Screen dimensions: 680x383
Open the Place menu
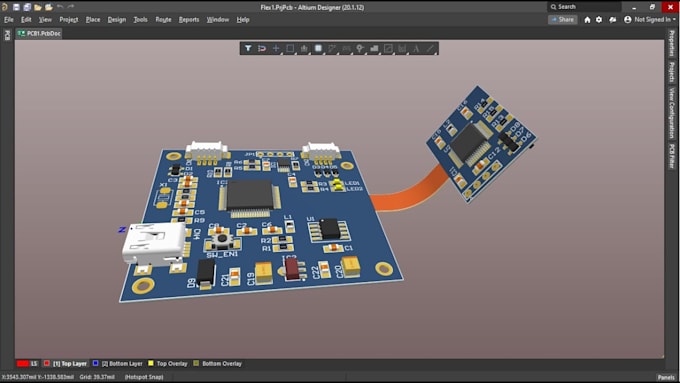(93, 20)
